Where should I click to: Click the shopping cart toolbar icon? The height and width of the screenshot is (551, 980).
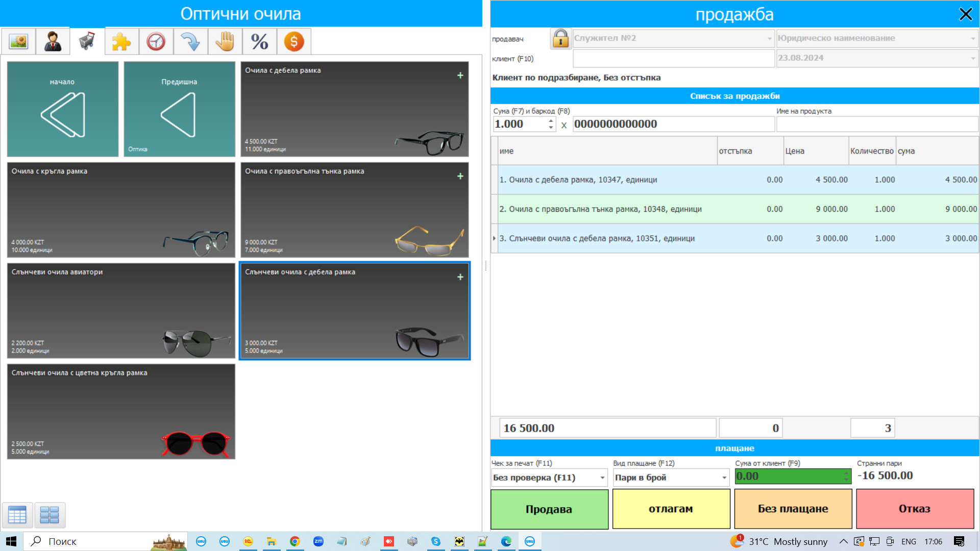click(87, 41)
